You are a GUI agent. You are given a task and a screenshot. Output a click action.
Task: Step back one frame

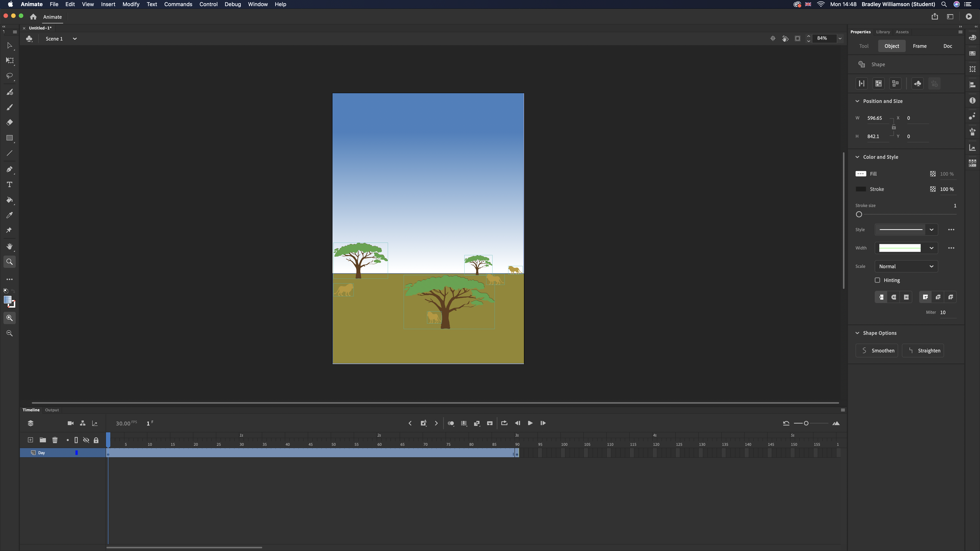(517, 423)
